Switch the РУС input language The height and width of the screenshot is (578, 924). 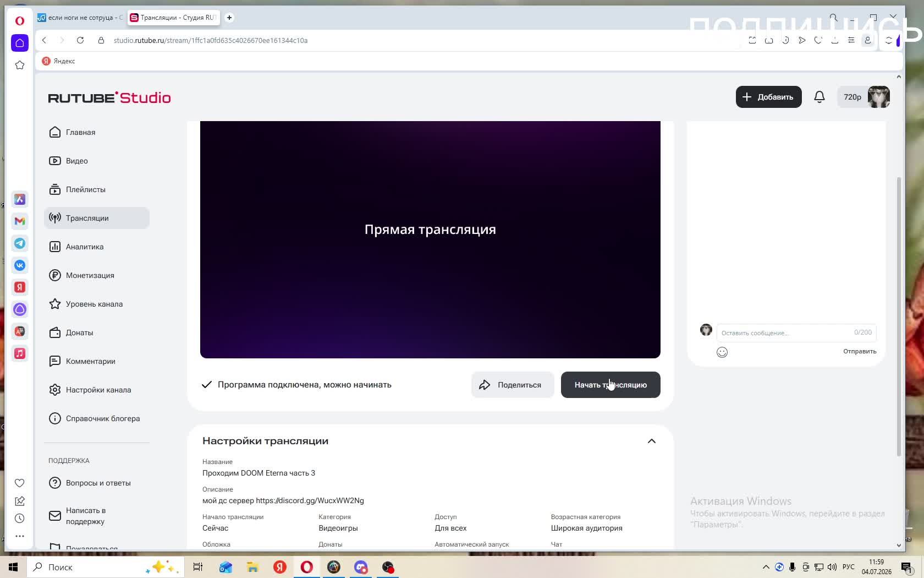coord(849,567)
